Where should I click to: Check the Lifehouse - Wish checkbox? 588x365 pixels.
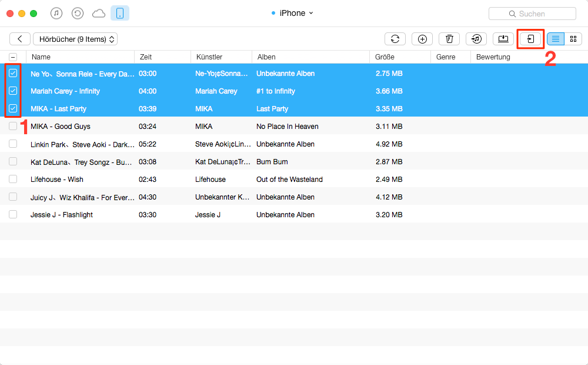(13, 179)
